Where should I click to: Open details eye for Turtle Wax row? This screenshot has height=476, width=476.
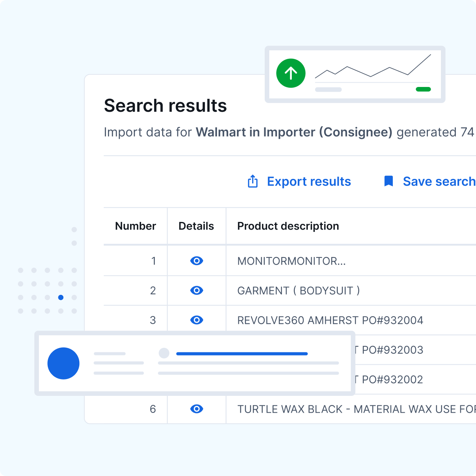coord(196,409)
